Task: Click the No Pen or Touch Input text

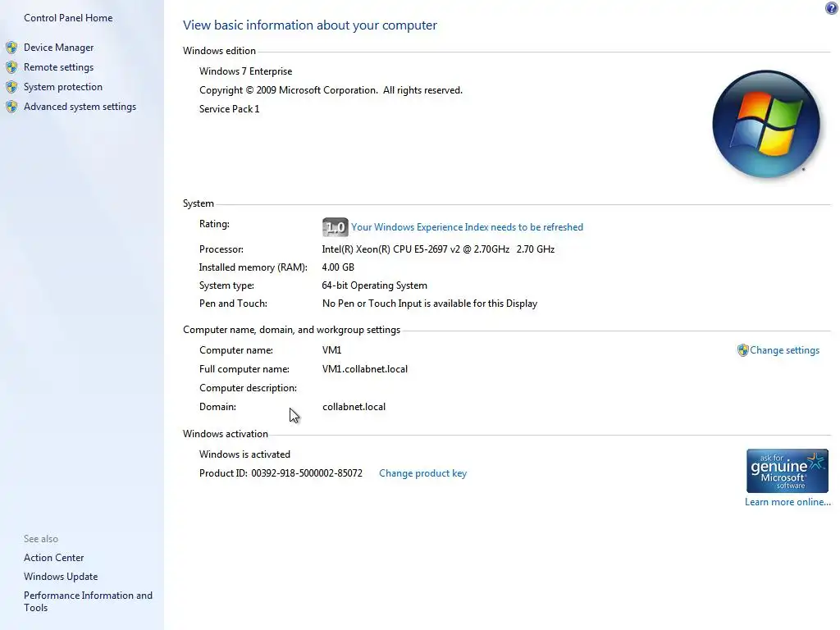Action: [x=430, y=304]
